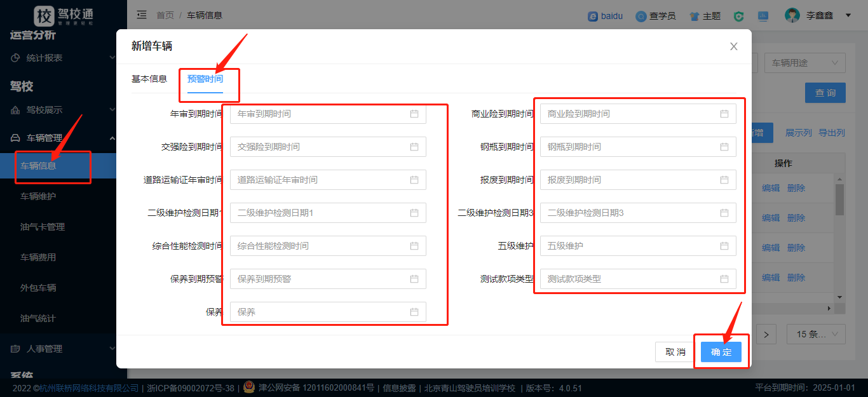Image resolution: width=868 pixels, height=397 pixels.
Task: Click the 查询 search button
Action: click(825, 93)
